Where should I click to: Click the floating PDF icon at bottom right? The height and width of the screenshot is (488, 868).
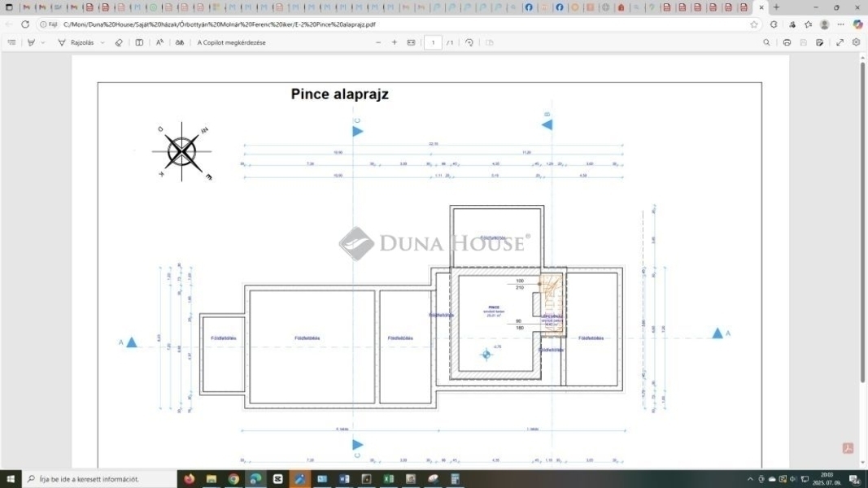pos(848,448)
